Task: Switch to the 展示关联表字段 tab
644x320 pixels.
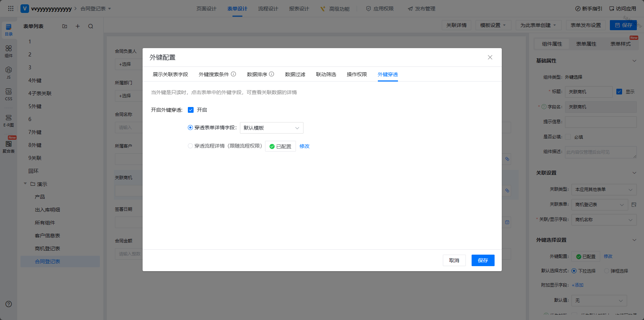Action: coord(170,74)
